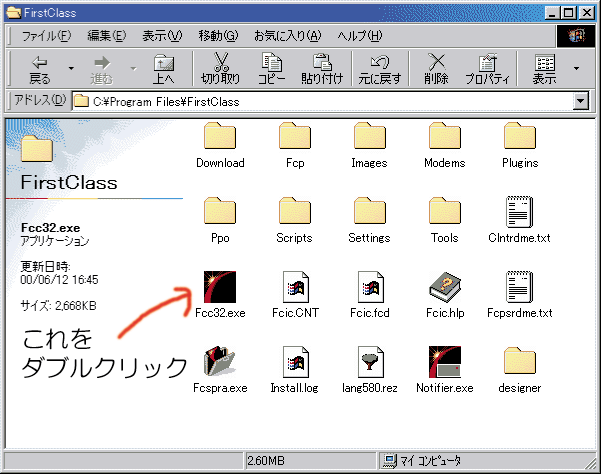Click the Paste (貼り付け) toolbar button
The width and height of the screenshot is (601, 474).
point(322,69)
